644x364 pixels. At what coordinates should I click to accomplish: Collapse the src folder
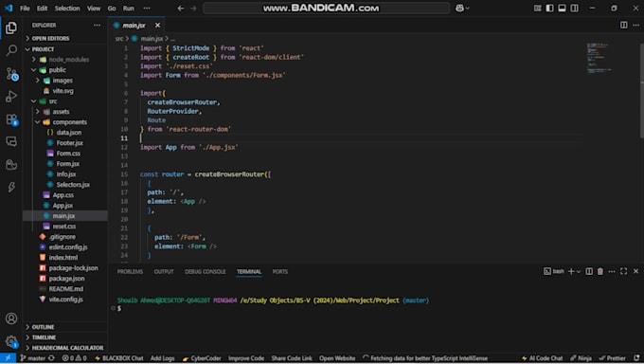[x=53, y=101]
